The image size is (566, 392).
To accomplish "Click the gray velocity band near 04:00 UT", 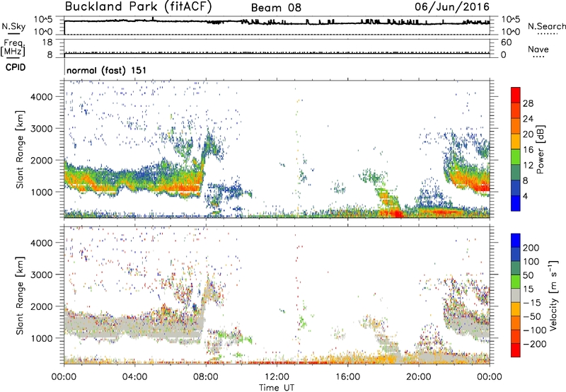I will (x=134, y=327).
